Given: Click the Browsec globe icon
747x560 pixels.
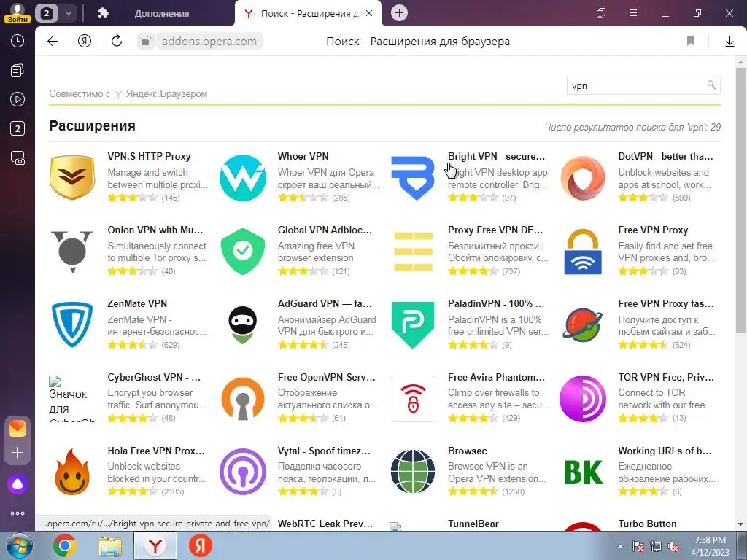Looking at the screenshot, I should 413,472.
